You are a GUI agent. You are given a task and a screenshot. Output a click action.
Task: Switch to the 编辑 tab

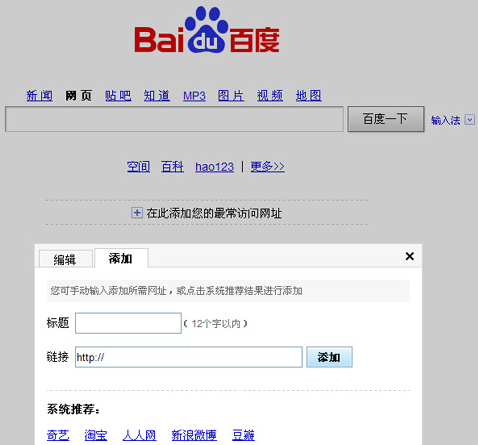coord(65,259)
